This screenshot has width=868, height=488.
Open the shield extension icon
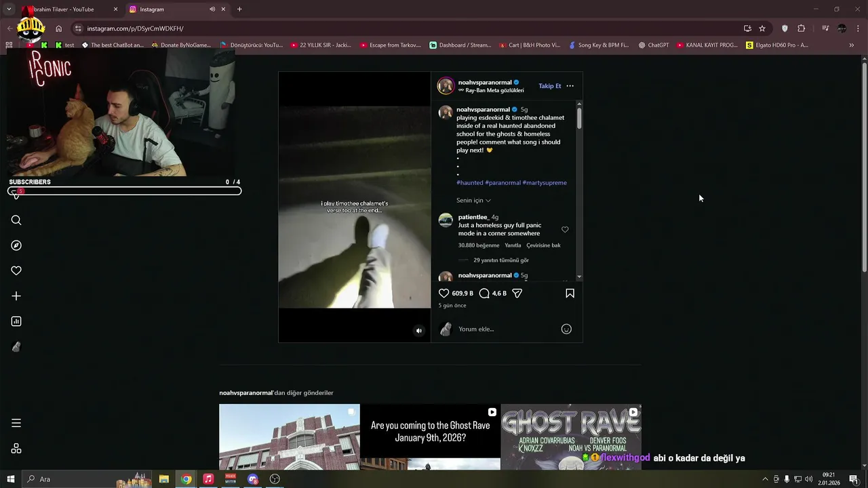pyautogui.click(x=785, y=28)
